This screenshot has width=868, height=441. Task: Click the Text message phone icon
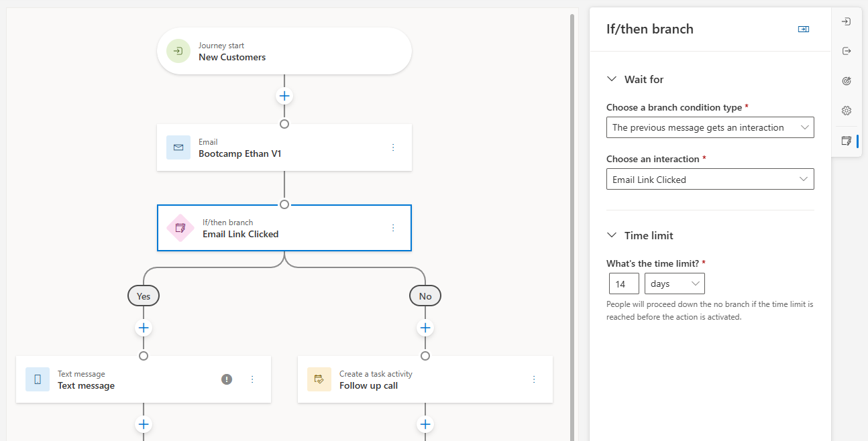coord(38,379)
